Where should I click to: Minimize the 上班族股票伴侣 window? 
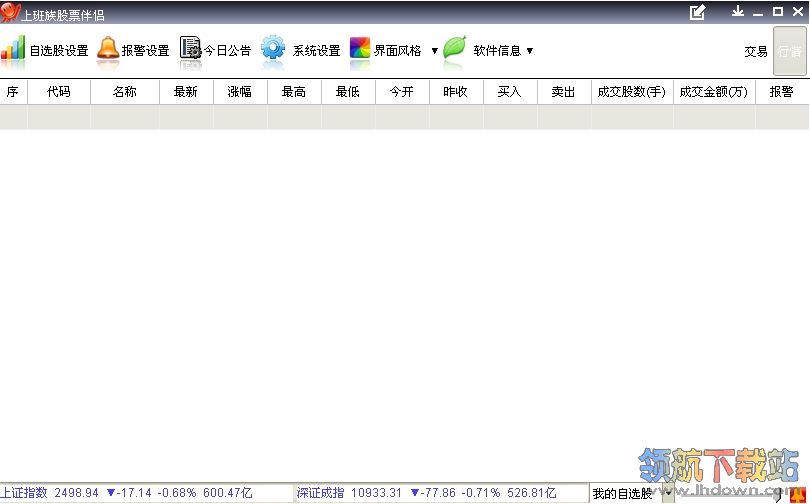758,12
